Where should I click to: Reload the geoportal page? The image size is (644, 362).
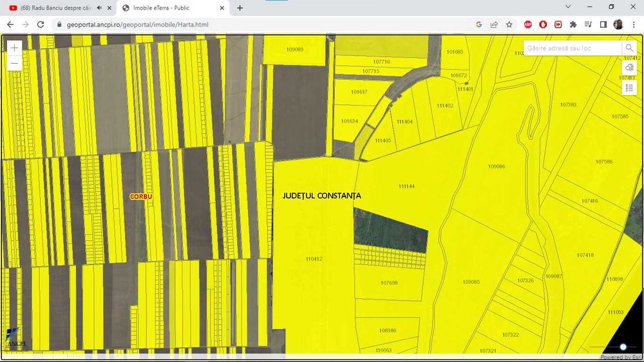pyautogui.click(x=41, y=24)
